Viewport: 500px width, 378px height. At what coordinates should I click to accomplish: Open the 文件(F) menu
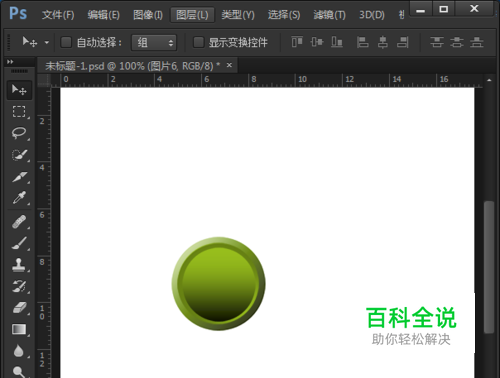(x=58, y=15)
